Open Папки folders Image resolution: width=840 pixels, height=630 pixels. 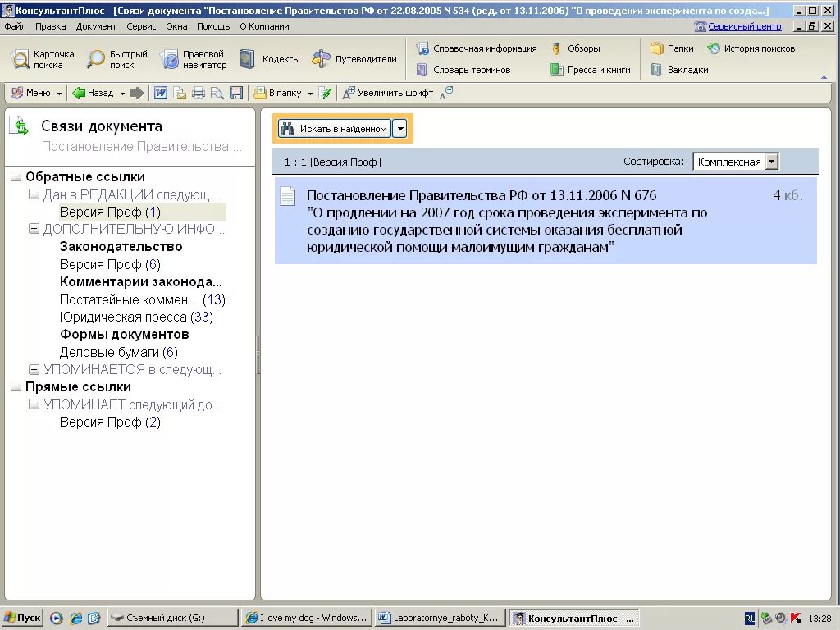click(672, 48)
